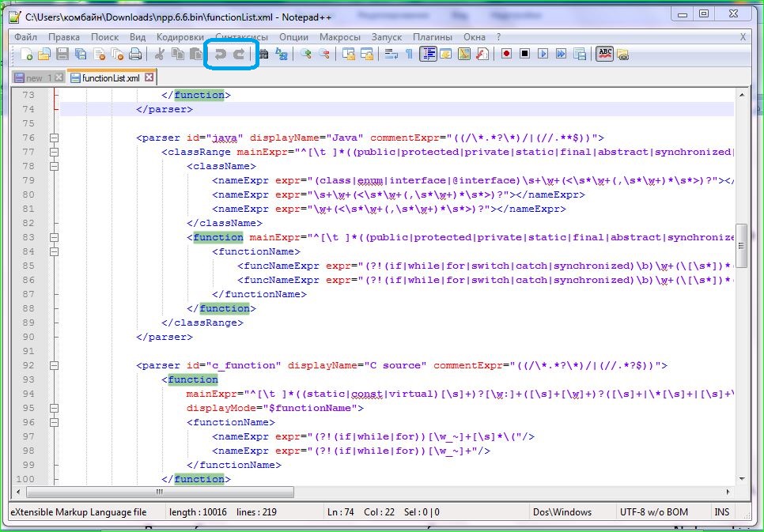Screen dimensions: 764x532
Task: Open the Кодировки menu
Action: tap(180, 37)
